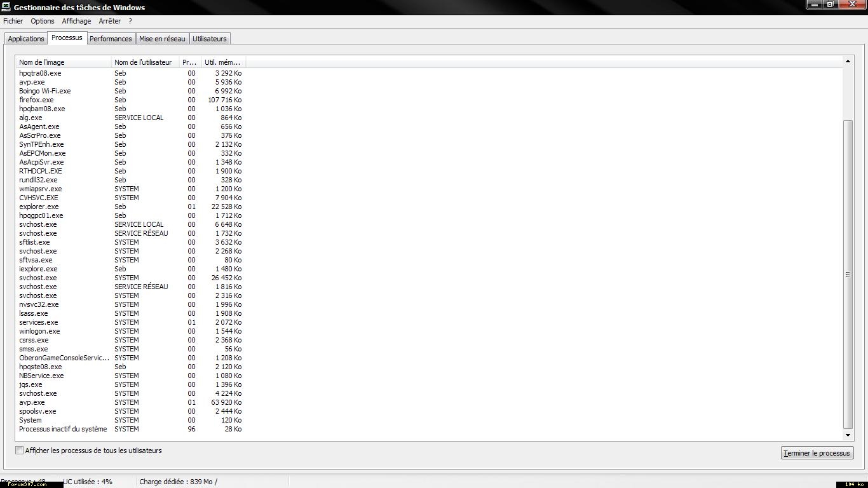Open the Mise en réseau tab
The image size is (868, 488).
click(162, 39)
